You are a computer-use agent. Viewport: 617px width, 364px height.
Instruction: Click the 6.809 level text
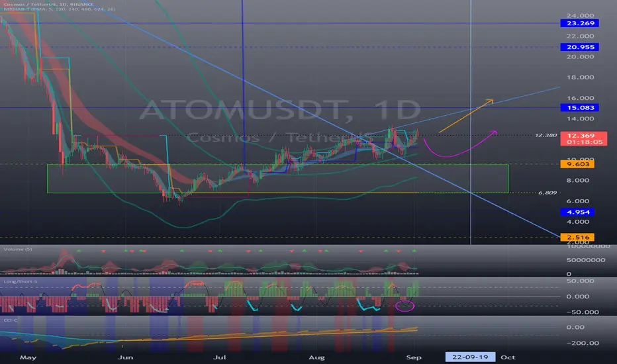(x=547, y=193)
